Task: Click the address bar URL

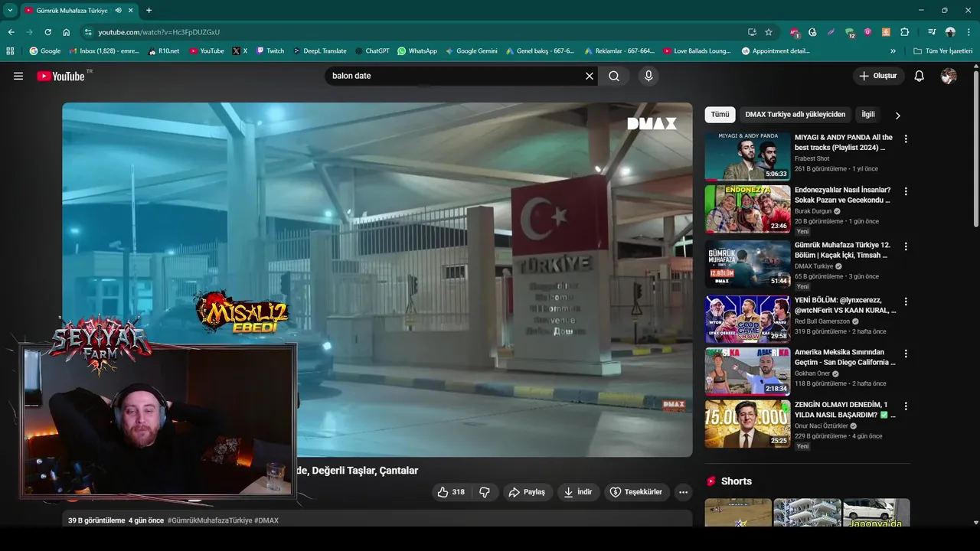Action: (x=158, y=32)
